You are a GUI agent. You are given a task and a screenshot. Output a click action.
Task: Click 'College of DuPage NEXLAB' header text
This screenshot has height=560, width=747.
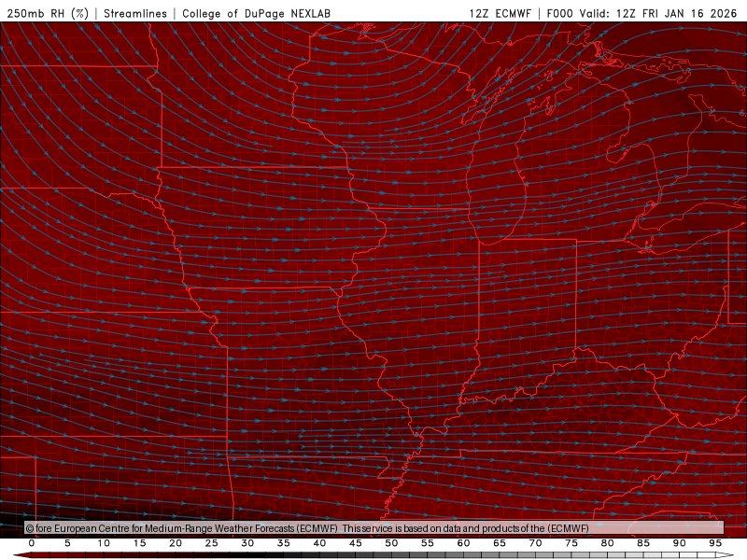[256, 13]
